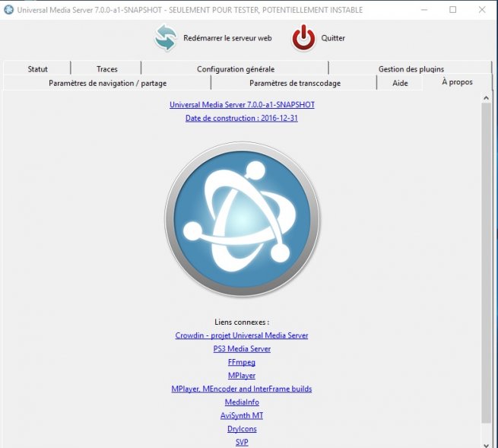
Task: Select the À propos tab
Action: point(457,82)
